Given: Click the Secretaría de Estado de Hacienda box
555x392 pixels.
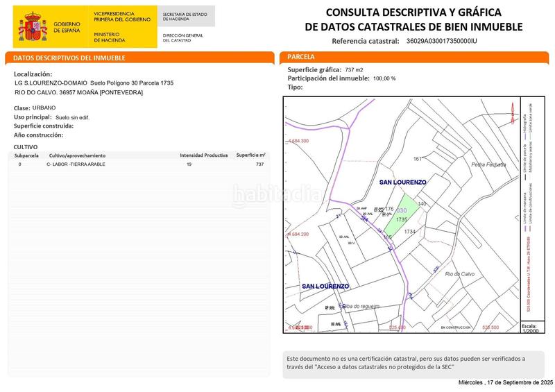Looking at the screenshot, I should 187,16.
